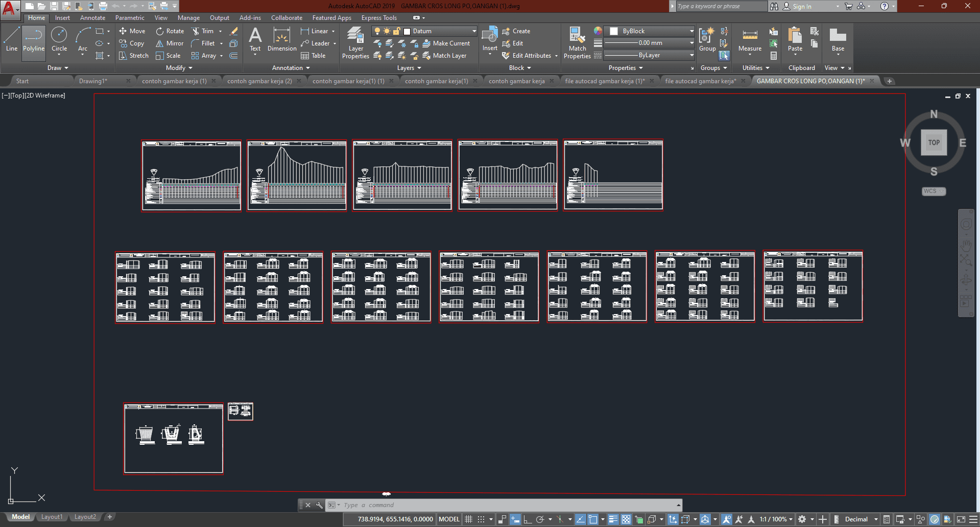Click the Make Current layer button

point(446,43)
